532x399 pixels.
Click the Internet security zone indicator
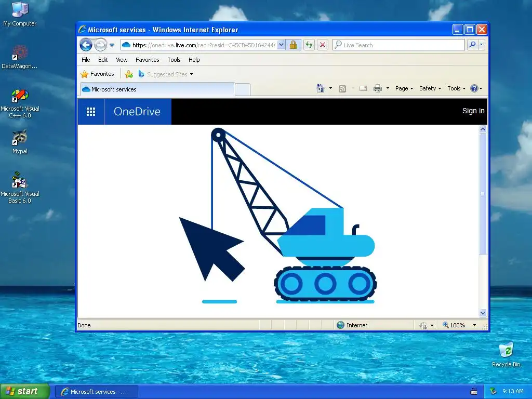352,325
